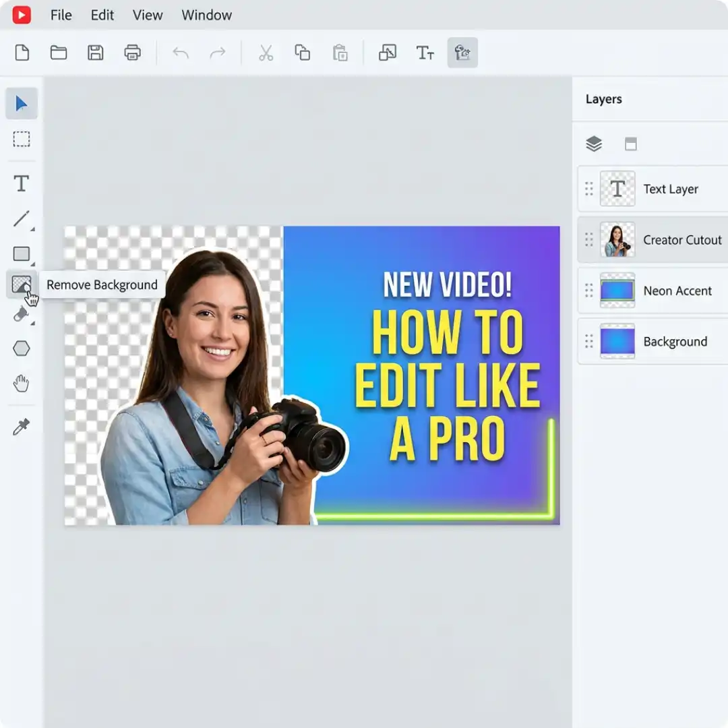Open the Window menu
The width and height of the screenshot is (728, 728).
207,16
